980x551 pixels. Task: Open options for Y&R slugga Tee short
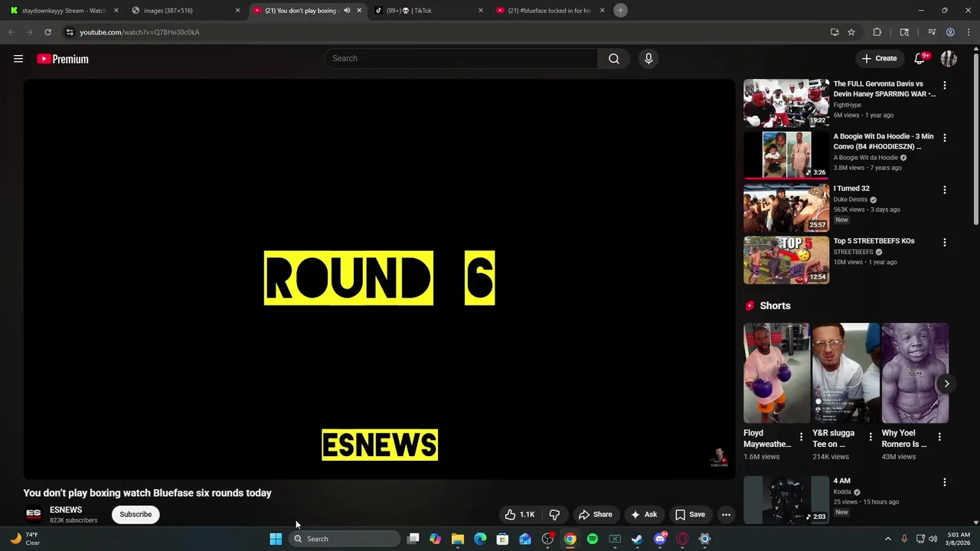click(x=871, y=436)
